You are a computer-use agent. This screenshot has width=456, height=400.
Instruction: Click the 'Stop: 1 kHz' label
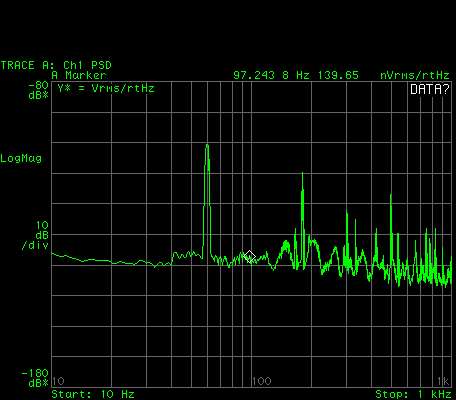click(413, 394)
